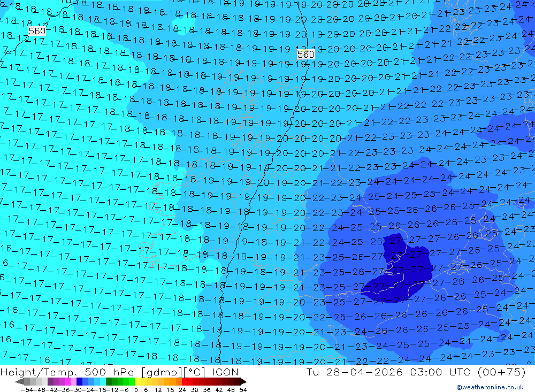Click the 'ICON' model name

click(x=225, y=372)
